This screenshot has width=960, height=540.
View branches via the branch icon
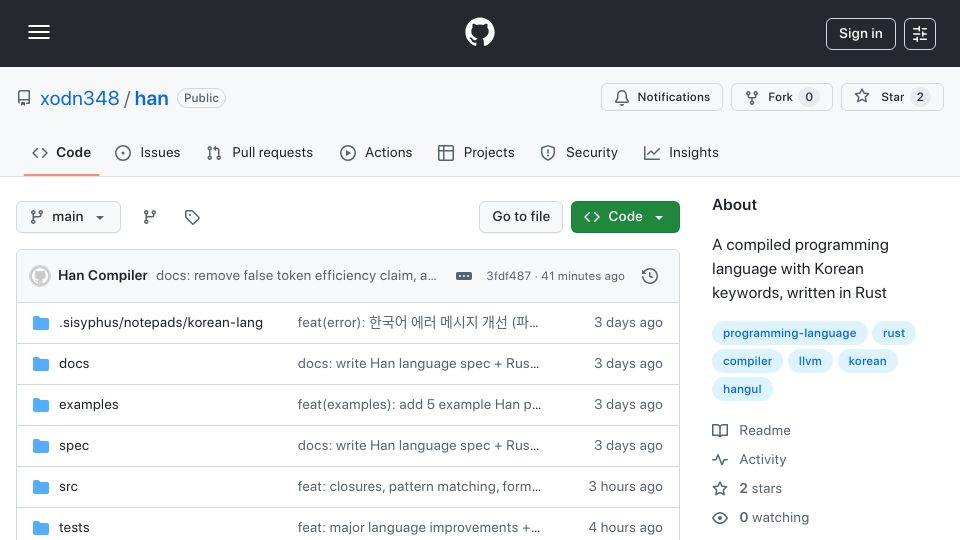coord(150,217)
